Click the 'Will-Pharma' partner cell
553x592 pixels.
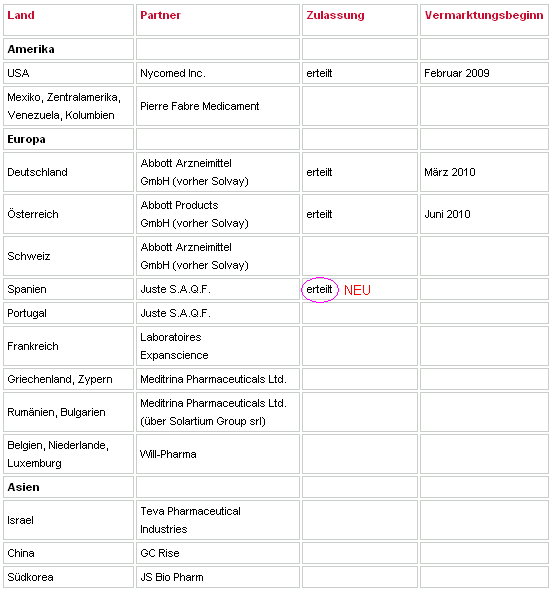coord(218,454)
